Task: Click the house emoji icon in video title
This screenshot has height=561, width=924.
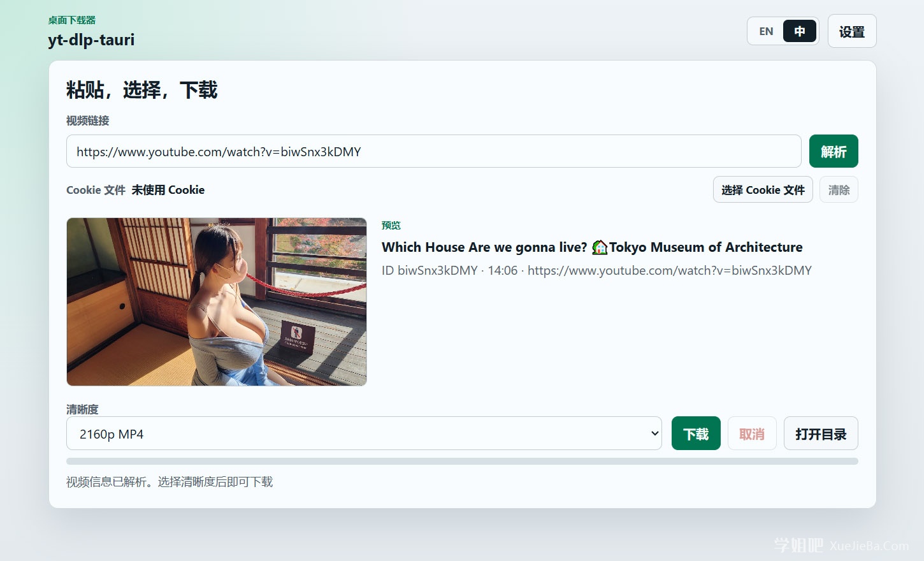Action: 600,247
